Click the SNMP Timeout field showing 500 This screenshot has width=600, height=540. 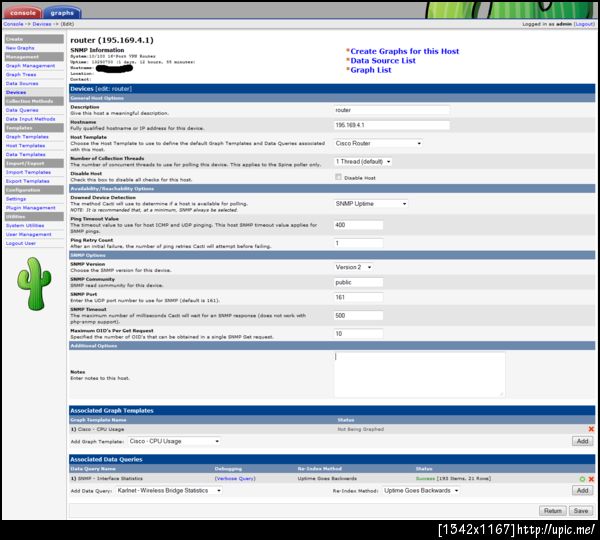coord(358,315)
